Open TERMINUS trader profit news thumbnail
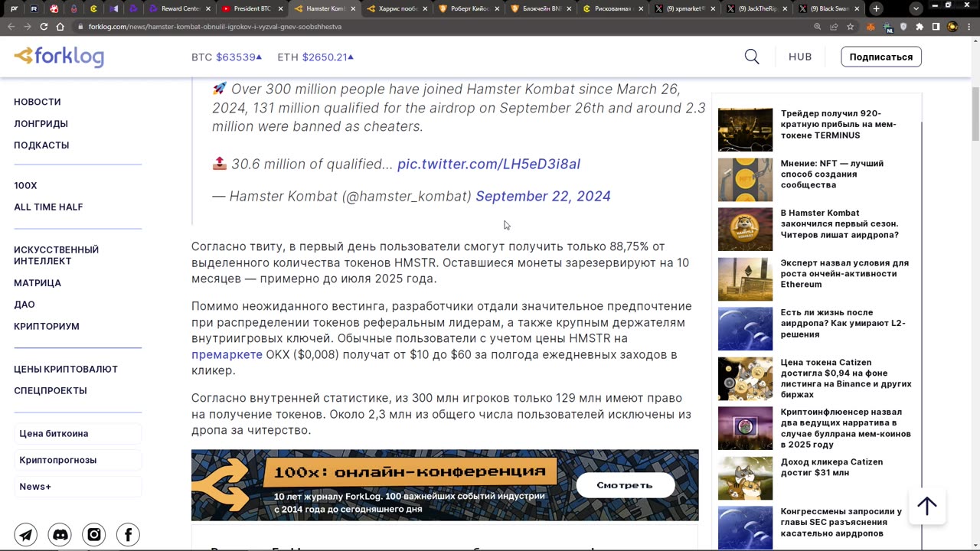Viewport: 980px width, 551px height. 745,129
